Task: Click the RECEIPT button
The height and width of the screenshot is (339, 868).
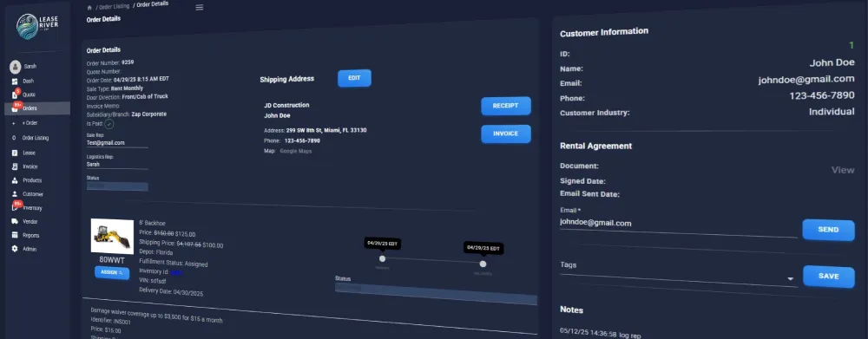Action: 506,106
